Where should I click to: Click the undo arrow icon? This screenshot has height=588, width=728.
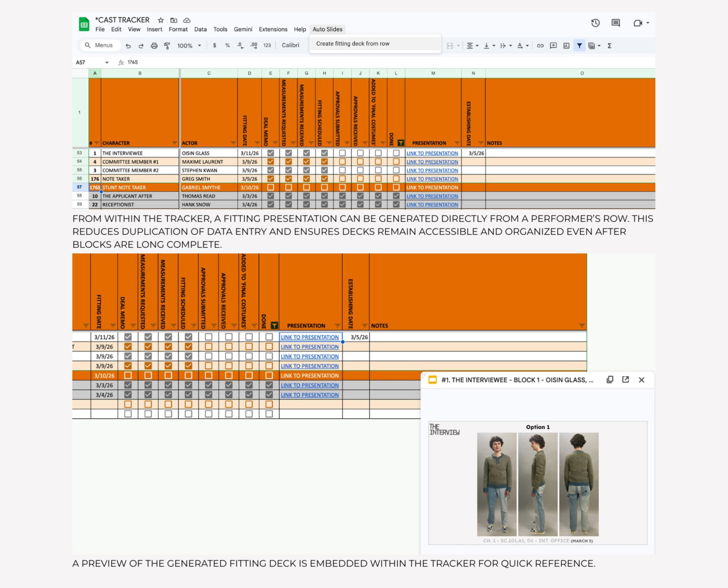(x=128, y=46)
